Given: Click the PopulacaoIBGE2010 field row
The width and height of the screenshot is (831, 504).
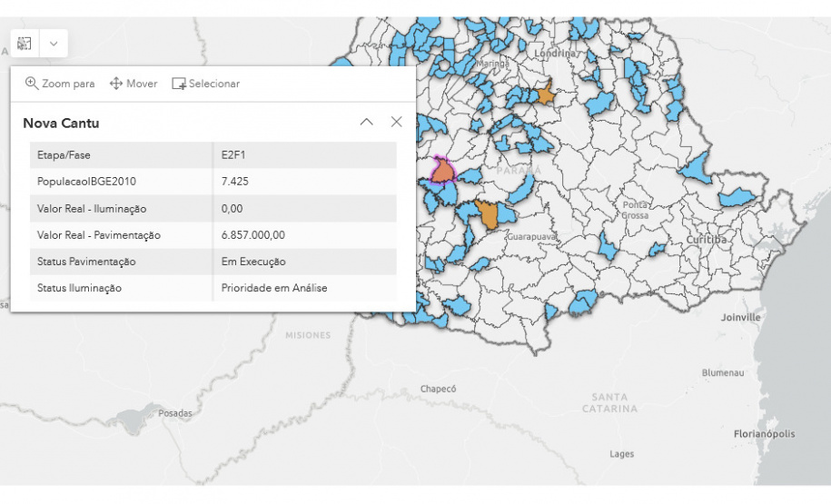Looking at the screenshot, I should pyautogui.click(x=213, y=182).
